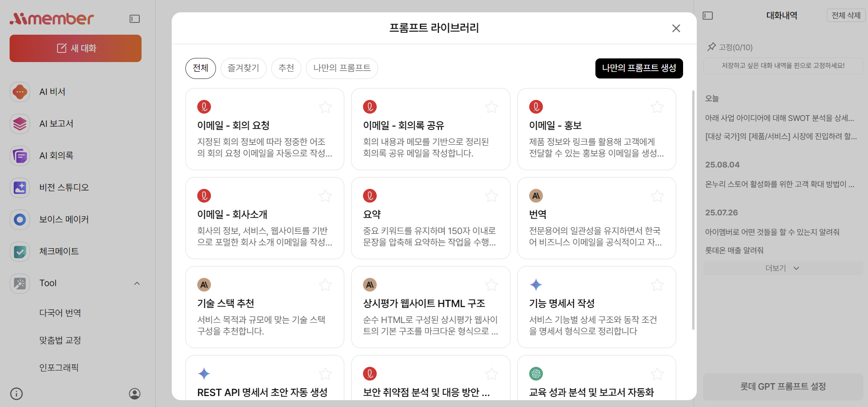
Task: Select the 즐겨찾기 filter tab
Action: click(243, 68)
